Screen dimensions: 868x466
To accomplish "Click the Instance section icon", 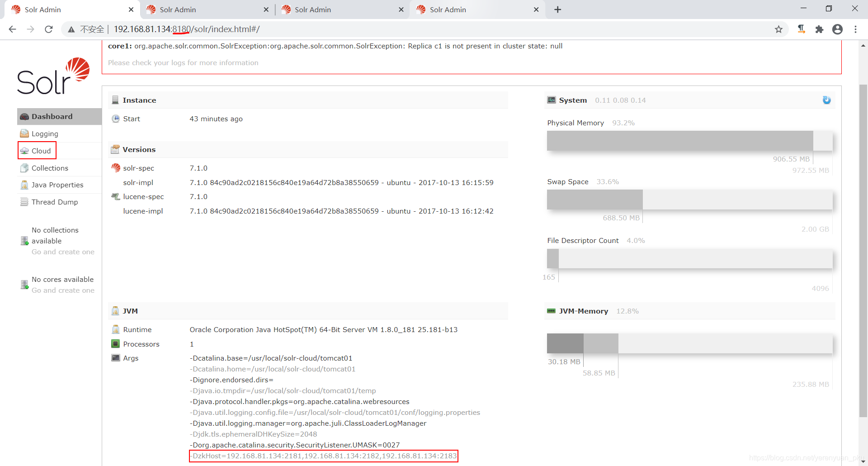I will tap(115, 100).
